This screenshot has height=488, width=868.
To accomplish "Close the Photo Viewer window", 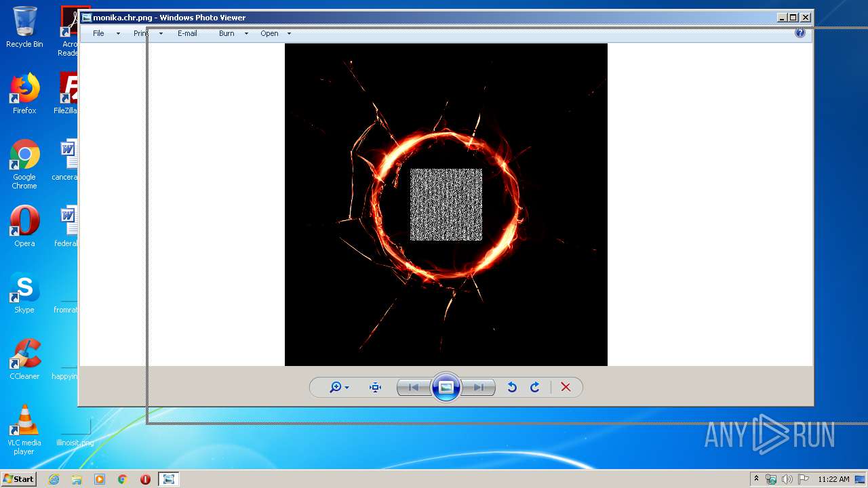I will tap(805, 18).
